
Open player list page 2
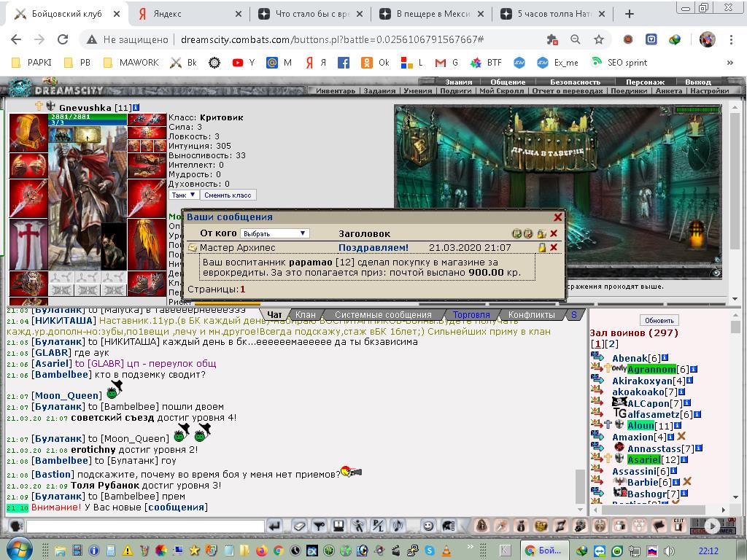612,344
